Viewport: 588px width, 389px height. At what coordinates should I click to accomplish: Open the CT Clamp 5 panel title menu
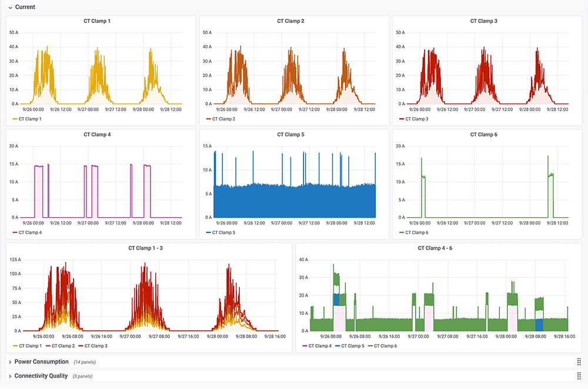coord(290,134)
